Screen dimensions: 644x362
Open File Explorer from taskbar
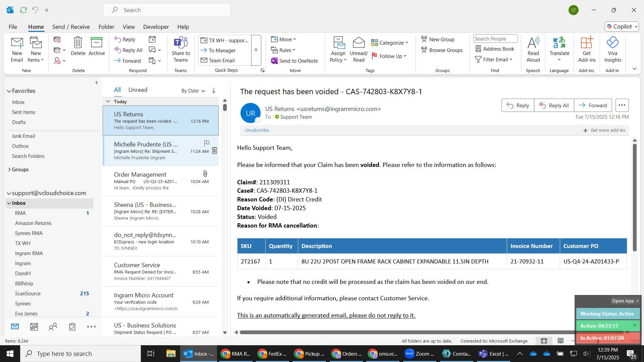pyautogui.click(x=171, y=354)
